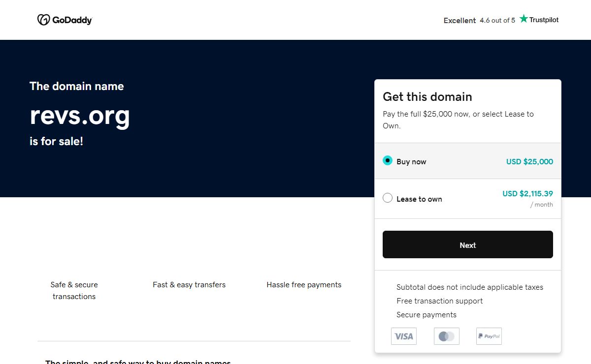
Task: Click the USD $25,000 price
Action: click(x=529, y=161)
